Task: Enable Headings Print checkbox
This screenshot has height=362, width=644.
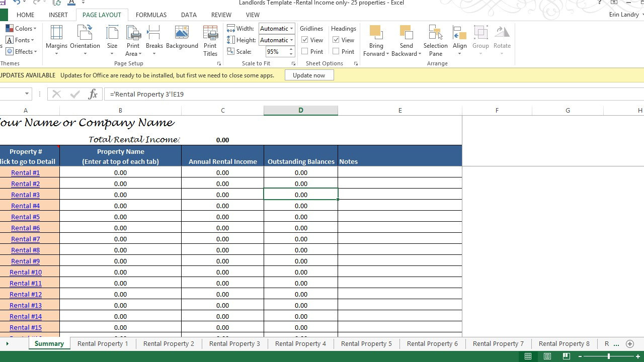Action: click(336, 52)
